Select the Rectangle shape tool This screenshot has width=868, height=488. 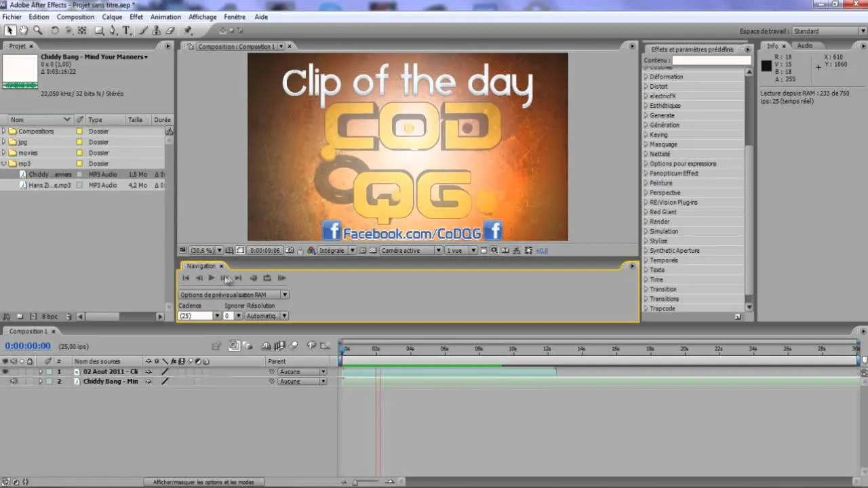(x=99, y=30)
